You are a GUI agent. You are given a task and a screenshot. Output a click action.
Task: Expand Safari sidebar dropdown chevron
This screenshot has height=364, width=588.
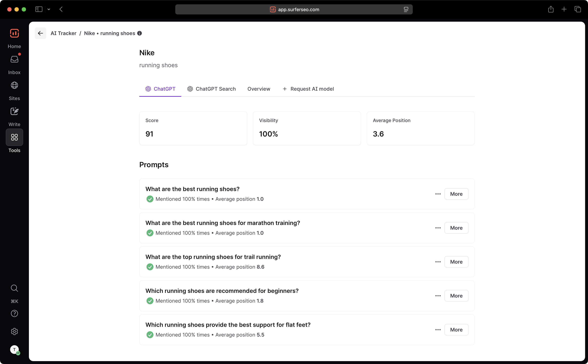coord(49,9)
